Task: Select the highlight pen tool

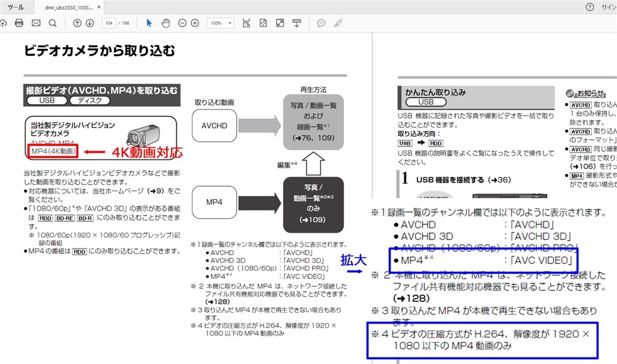Action: pyautogui.click(x=337, y=23)
